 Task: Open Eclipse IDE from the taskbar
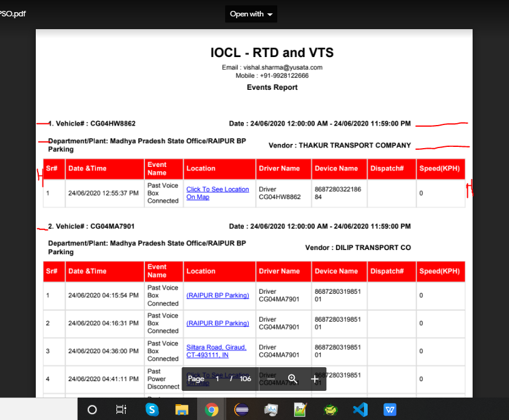tap(241, 410)
